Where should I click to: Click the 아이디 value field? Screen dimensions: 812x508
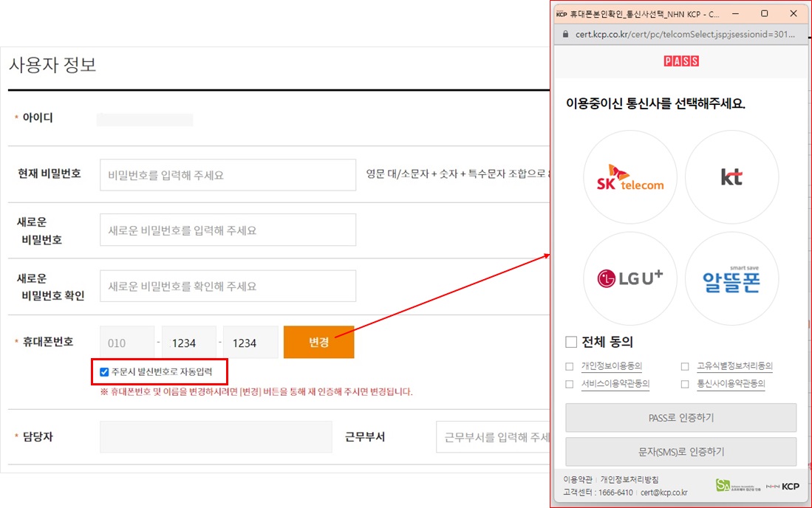click(145, 120)
